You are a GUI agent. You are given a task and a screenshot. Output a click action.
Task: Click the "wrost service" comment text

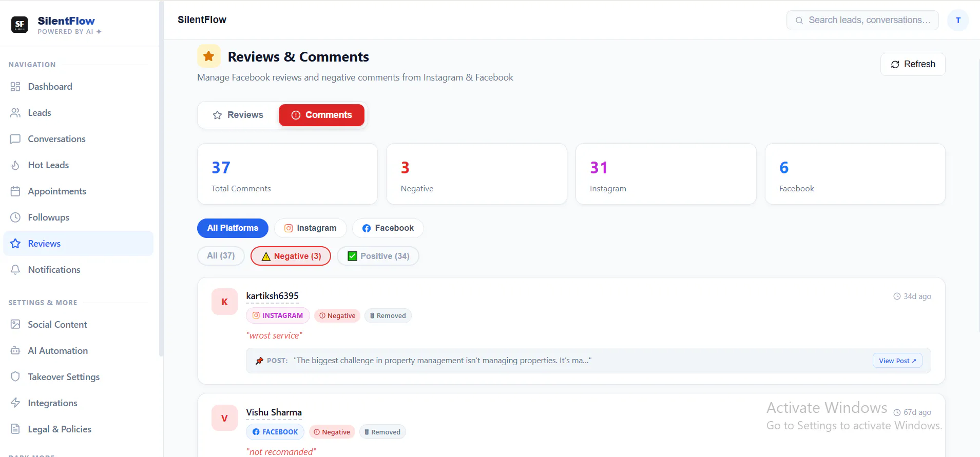(274, 335)
